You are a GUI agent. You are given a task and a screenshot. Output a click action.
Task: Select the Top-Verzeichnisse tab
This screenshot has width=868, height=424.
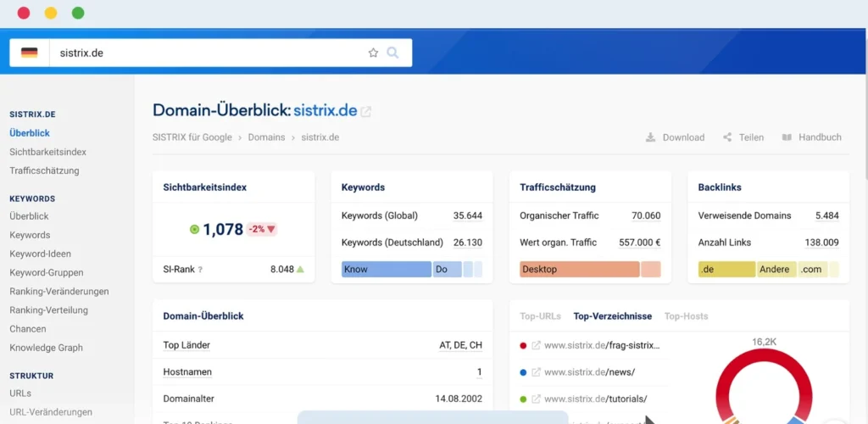(613, 316)
